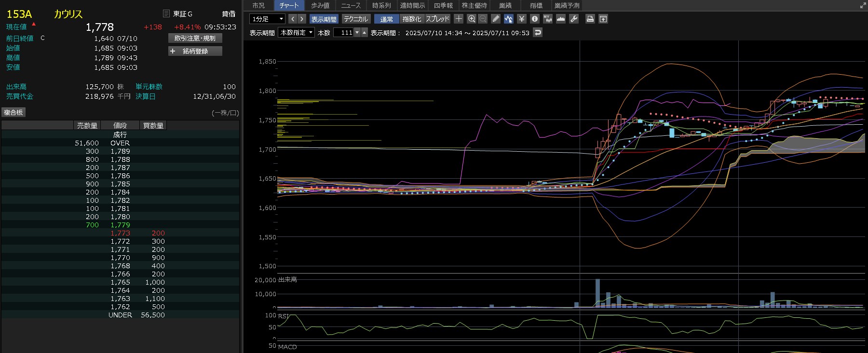Open the 業績 tab

[x=505, y=5]
